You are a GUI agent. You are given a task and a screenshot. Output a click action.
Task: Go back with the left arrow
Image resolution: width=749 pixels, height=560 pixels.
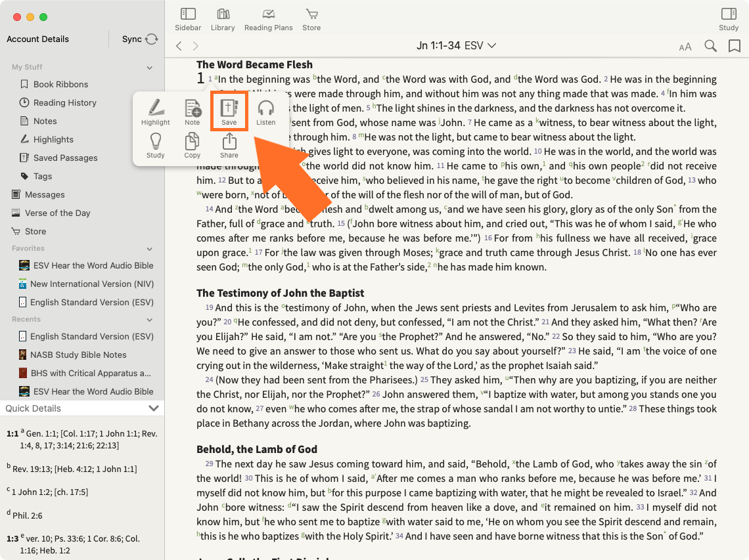(179, 46)
